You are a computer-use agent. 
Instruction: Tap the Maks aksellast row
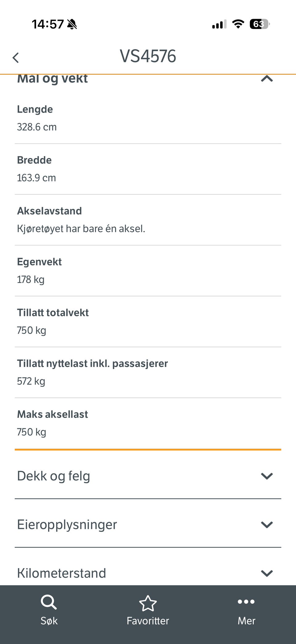[x=148, y=423]
